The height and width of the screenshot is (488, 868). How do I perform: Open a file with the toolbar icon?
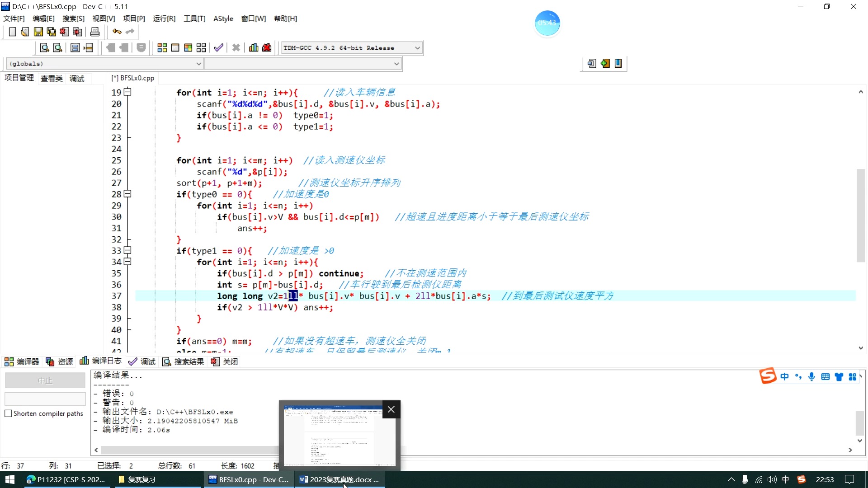click(25, 32)
